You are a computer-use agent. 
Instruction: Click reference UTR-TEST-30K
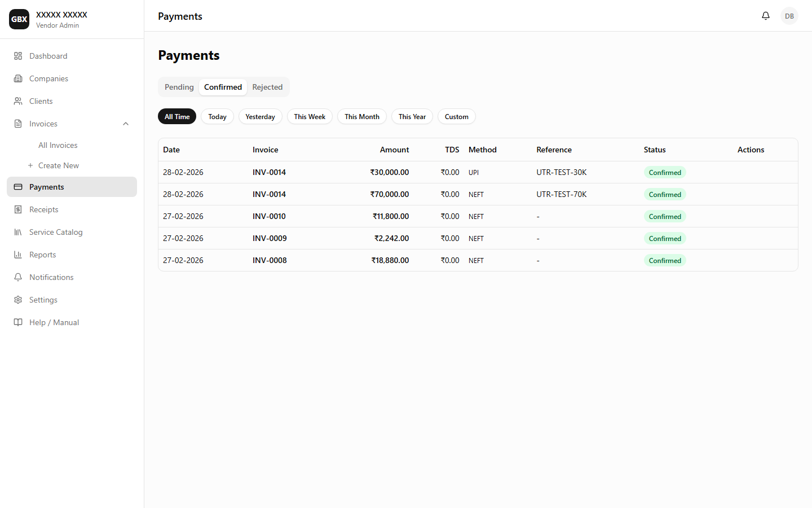[x=562, y=172]
